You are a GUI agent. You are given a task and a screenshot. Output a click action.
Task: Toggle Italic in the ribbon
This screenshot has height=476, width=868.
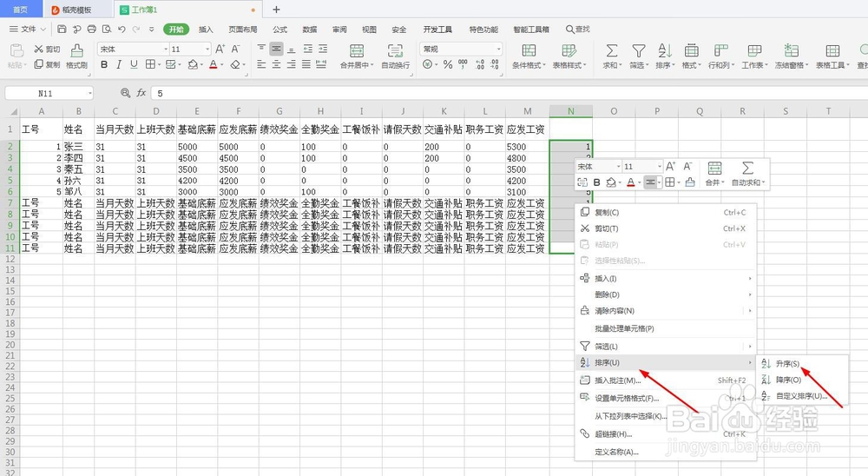pos(118,64)
